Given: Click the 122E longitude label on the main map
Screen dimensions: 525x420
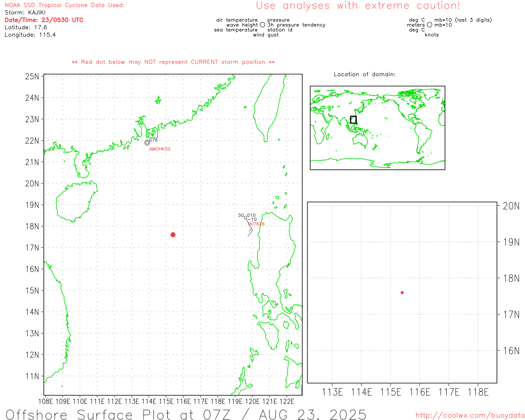Looking at the screenshot, I should click(287, 402).
